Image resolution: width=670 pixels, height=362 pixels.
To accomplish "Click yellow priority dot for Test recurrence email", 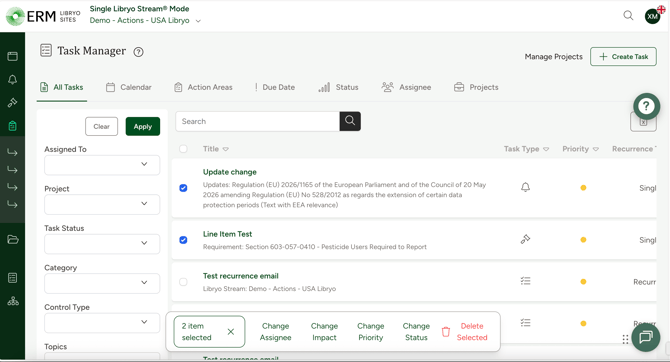I will click(583, 282).
